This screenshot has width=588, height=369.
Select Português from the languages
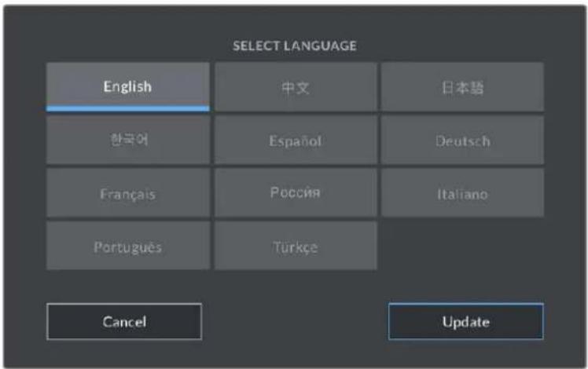(x=128, y=246)
